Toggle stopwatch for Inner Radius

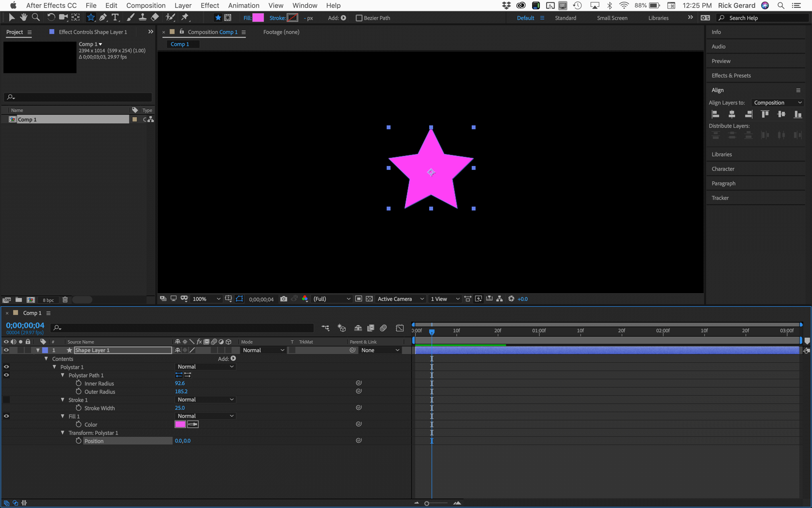pos(79,383)
